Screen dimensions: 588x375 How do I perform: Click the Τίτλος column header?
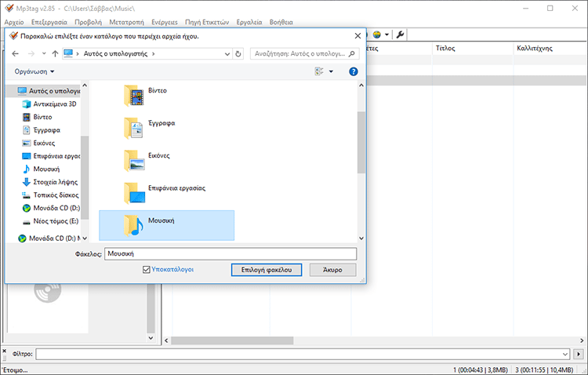coord(473,48)
